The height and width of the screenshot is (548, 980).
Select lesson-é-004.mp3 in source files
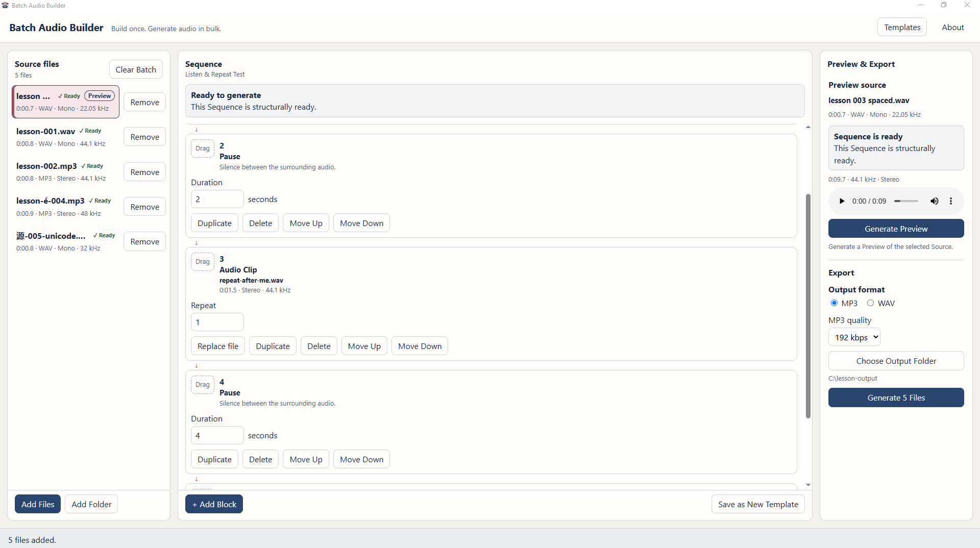click(x=66, y=207)
